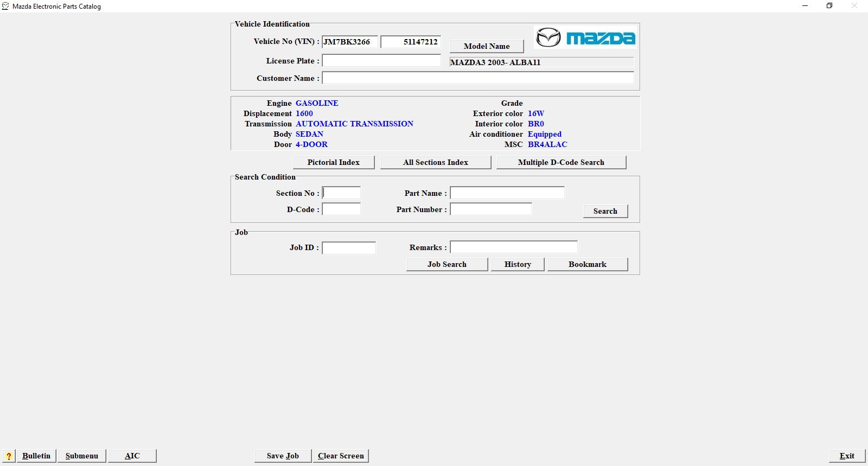Image resolution: width=868 pixels, height=466 pixels.
Task: Click the Part Name input field
Action: 507,193
